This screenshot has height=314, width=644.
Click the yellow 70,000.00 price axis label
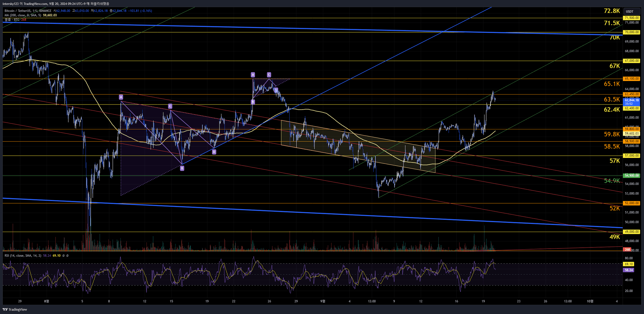pyautogui.click(x=631, y=32)
